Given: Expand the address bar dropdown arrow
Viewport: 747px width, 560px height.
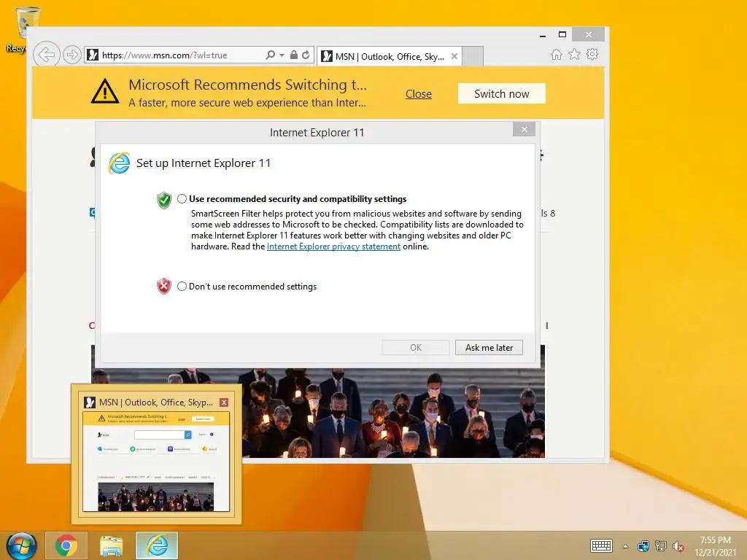Looking at the screenshot, I should [282, 55].
